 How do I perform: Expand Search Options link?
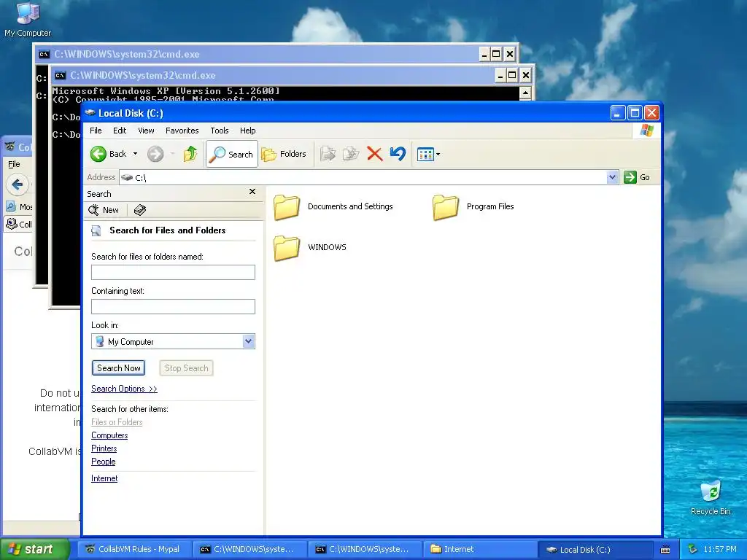[124, 389]
